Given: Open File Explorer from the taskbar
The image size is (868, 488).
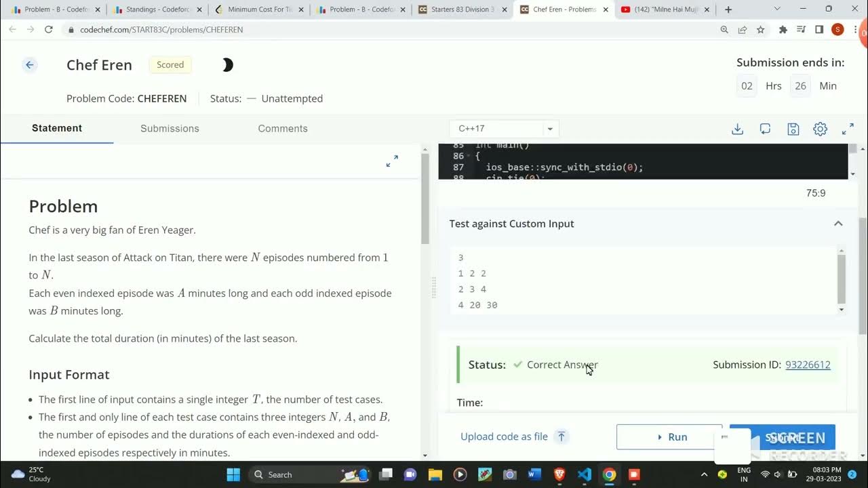Looking at the screenshot, I should [435, 474].
